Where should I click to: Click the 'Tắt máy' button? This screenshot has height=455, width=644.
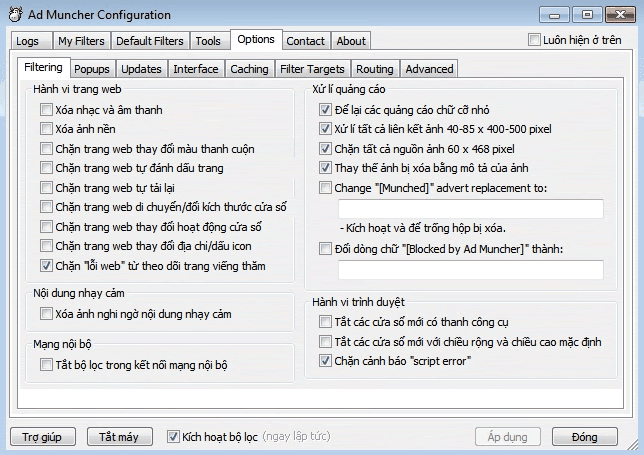120,437
